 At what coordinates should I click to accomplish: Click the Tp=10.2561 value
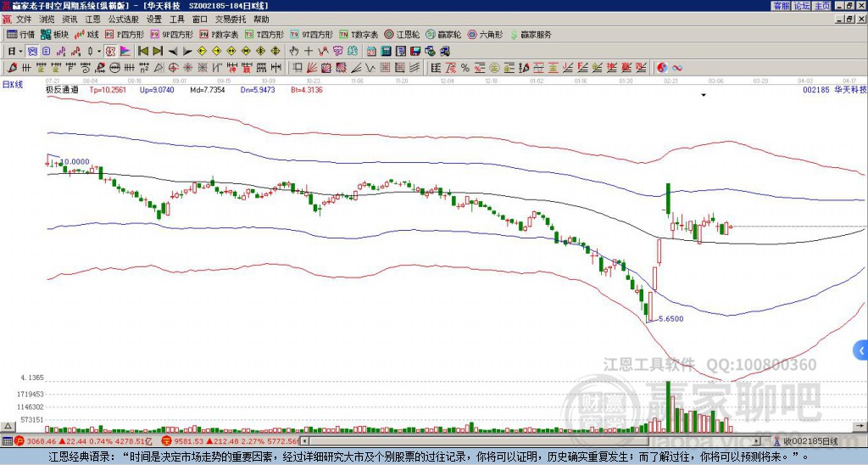click(x=108, y=90)
